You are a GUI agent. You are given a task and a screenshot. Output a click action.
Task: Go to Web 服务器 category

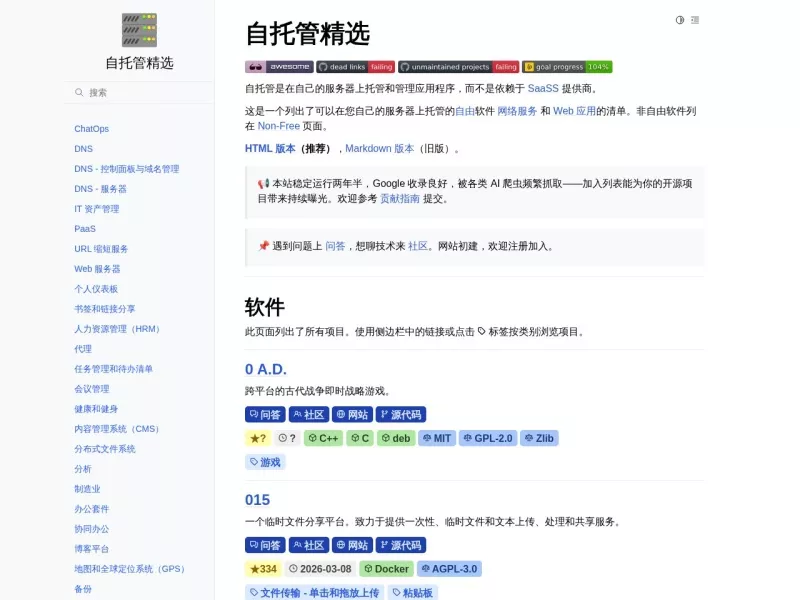coord(97,269)
